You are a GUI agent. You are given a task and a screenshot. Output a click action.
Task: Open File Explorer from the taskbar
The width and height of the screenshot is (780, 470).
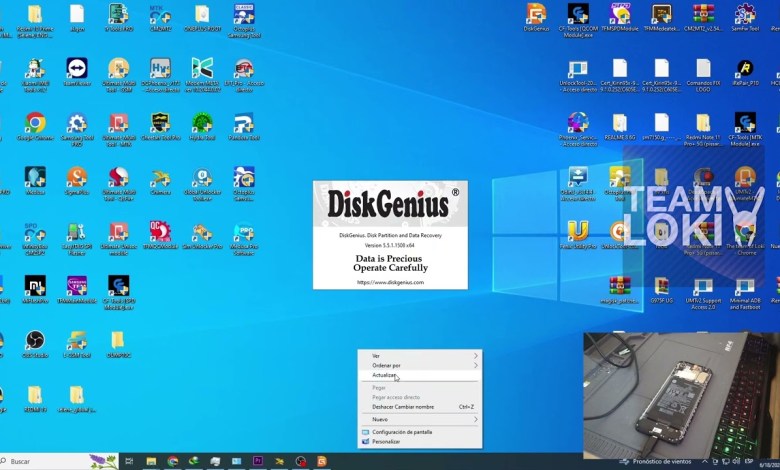(151, 461)
